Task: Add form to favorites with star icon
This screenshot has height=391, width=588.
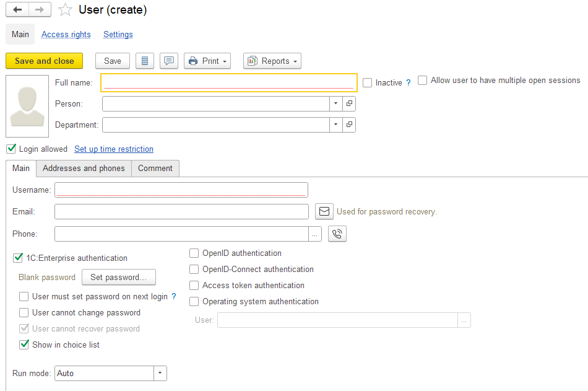Action: [65, 10]
